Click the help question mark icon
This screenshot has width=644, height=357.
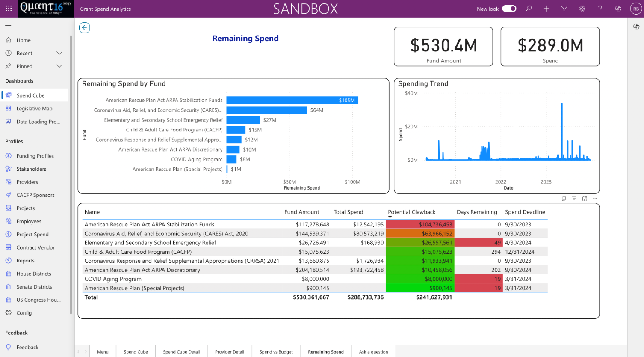pyautogui.click(x=600, y=9)
